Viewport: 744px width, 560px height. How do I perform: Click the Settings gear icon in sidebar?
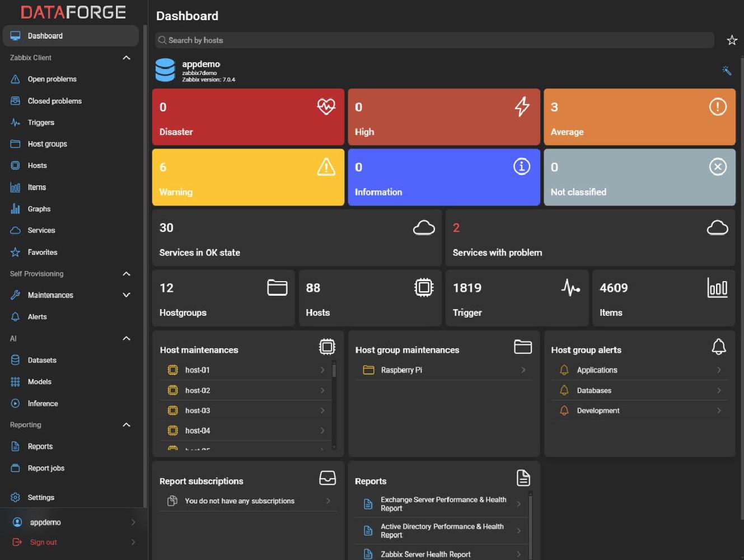coord(15,497)
